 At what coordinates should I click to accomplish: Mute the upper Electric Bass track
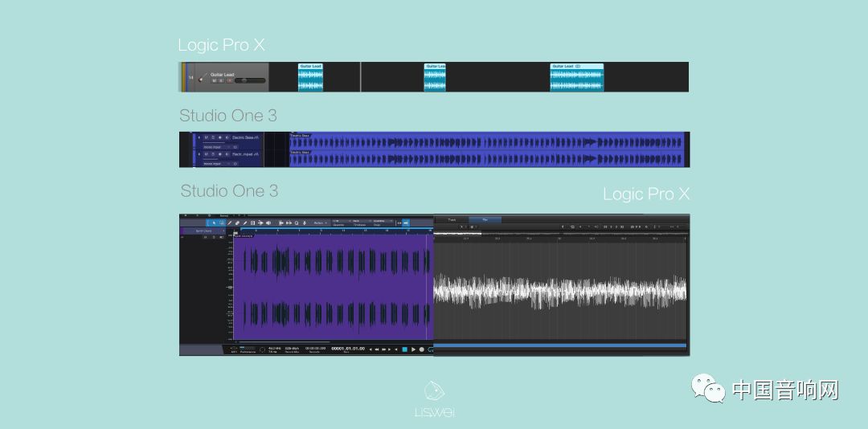[206, 137]
